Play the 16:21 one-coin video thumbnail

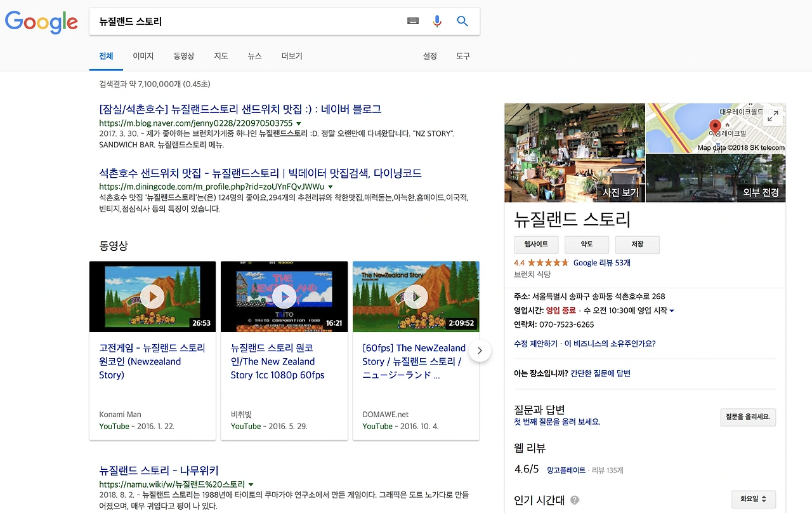point(284,296)
